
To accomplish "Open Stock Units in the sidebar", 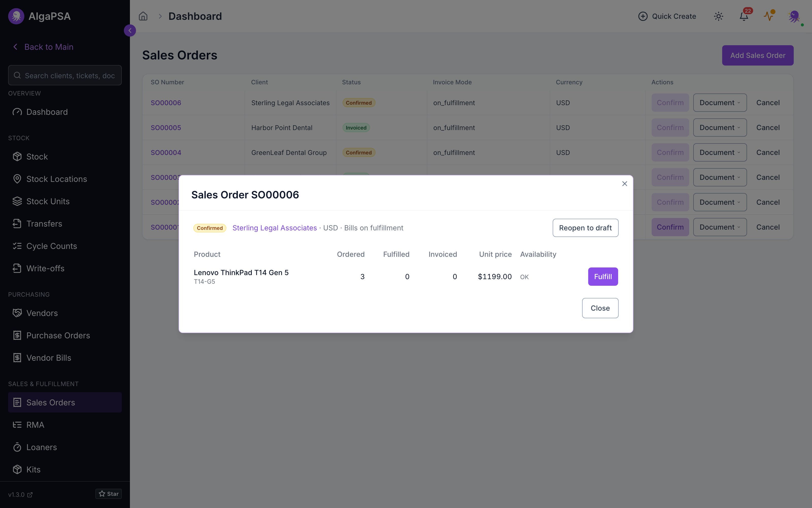I will (x=65, y=201).
